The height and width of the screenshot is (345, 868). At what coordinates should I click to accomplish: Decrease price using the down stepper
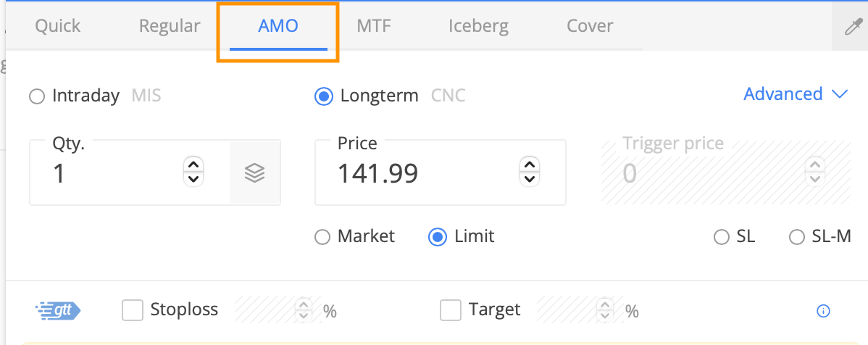(529, 178)
